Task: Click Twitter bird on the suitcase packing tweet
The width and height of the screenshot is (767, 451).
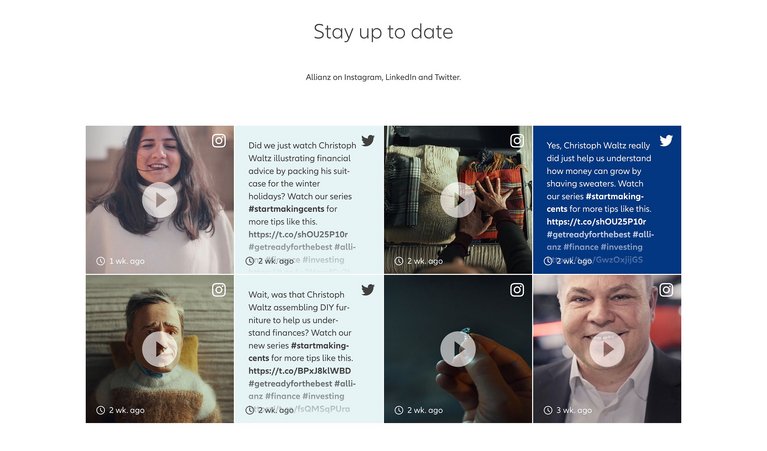Action: 368,141
